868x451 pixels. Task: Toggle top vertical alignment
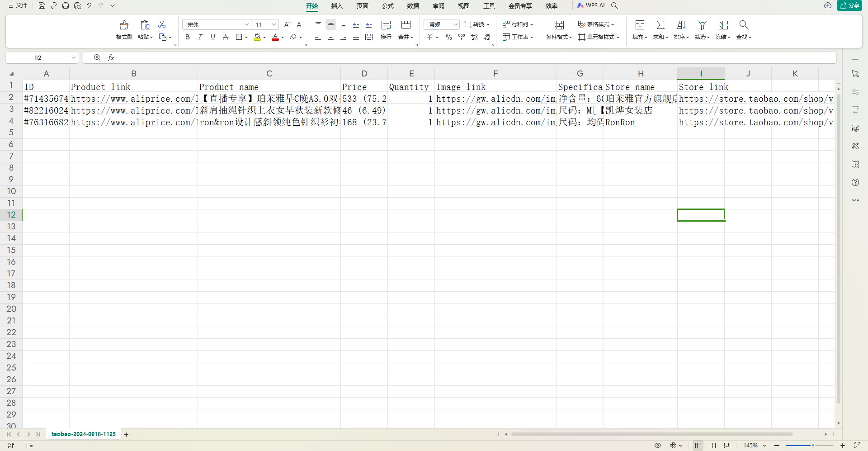pos(318,24)
